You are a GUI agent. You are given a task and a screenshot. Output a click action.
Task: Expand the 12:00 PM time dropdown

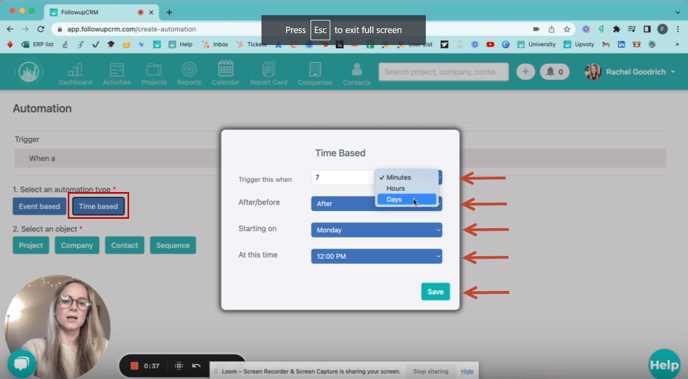click(376, 256)
